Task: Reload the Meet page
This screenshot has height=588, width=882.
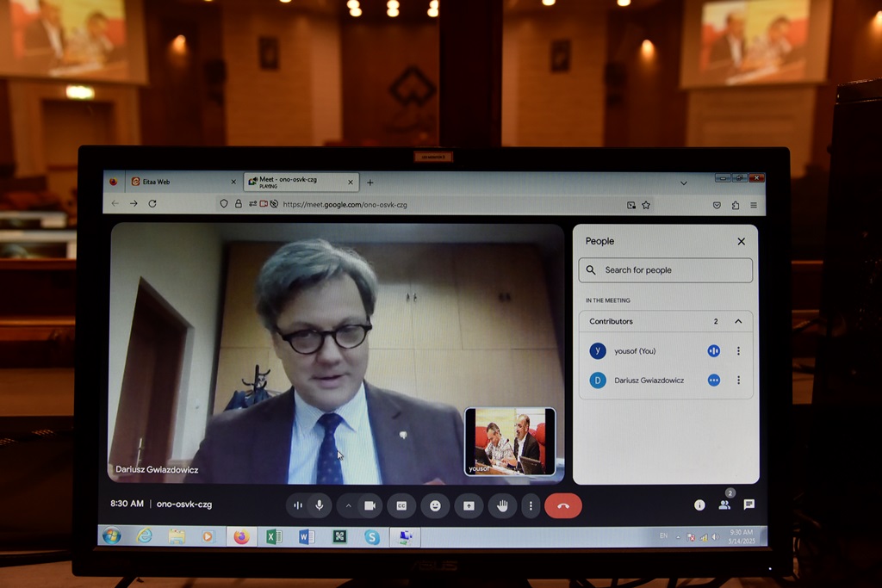Action: click(152, 204)
